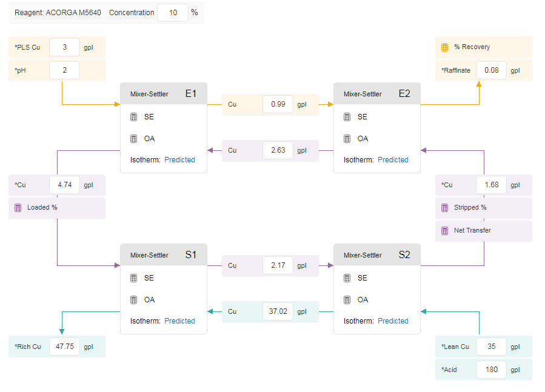The height and width of the screenshot is (392, 545).
Task: Select the Raffinate value field
Action: pyautogui.click(x=491, y=70)
